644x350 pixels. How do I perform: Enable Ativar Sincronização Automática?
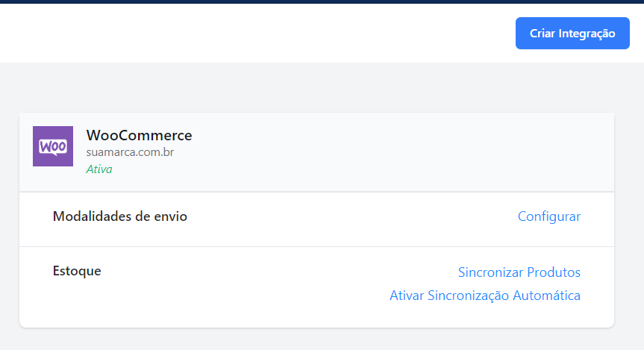484,296
